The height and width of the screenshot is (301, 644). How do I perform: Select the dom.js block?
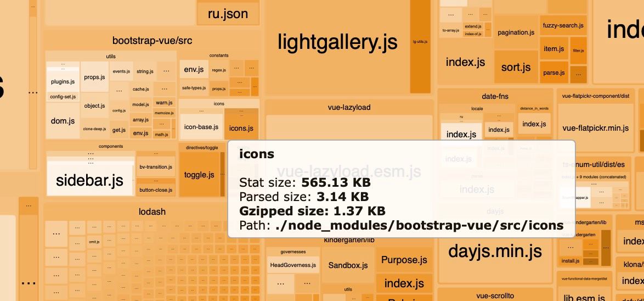(63, 121)
